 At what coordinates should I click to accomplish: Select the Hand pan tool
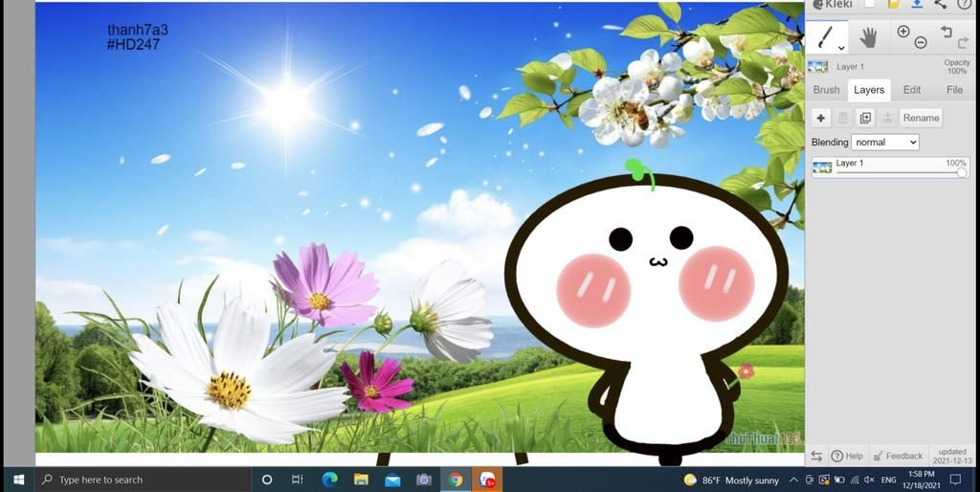867,37
